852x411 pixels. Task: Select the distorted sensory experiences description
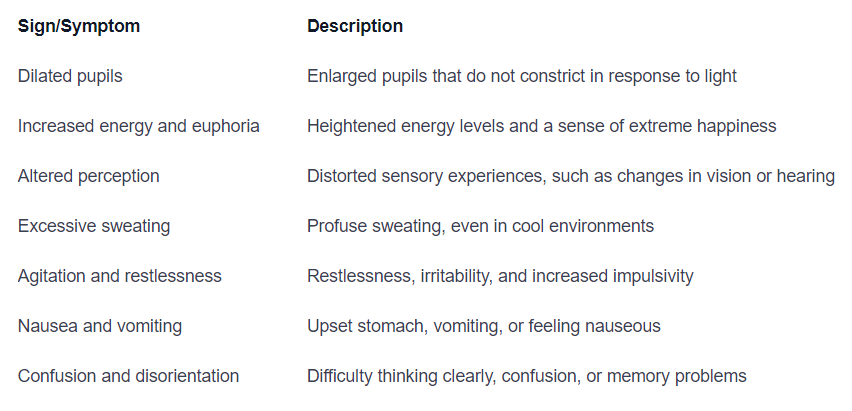click(x=570, y=176)
